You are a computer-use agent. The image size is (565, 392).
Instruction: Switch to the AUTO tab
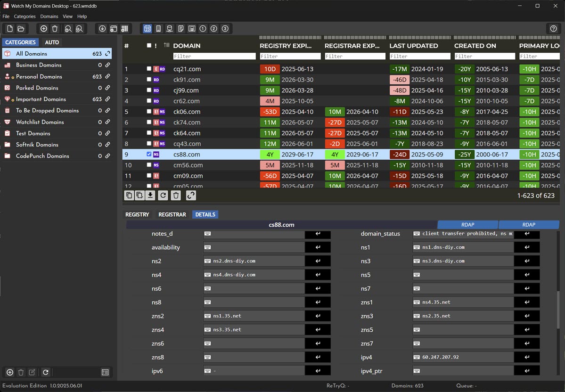click(52, 42)
